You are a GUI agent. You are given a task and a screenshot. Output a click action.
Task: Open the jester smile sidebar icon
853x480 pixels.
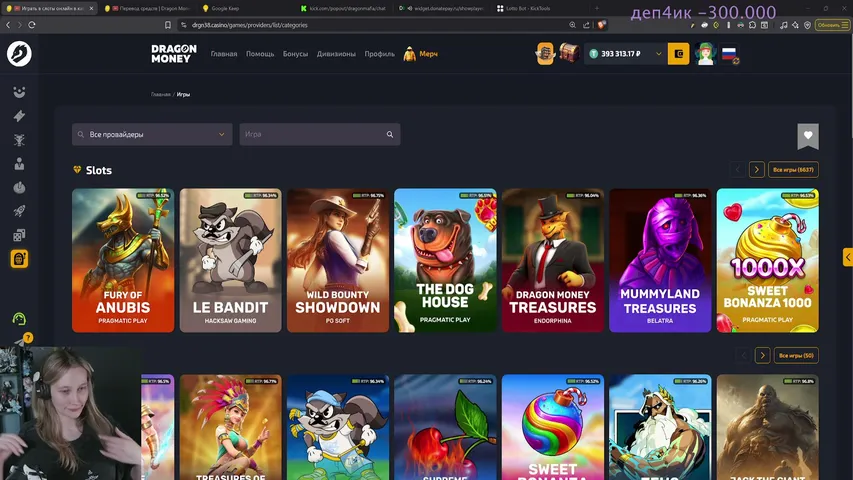[x=19, y=93]
